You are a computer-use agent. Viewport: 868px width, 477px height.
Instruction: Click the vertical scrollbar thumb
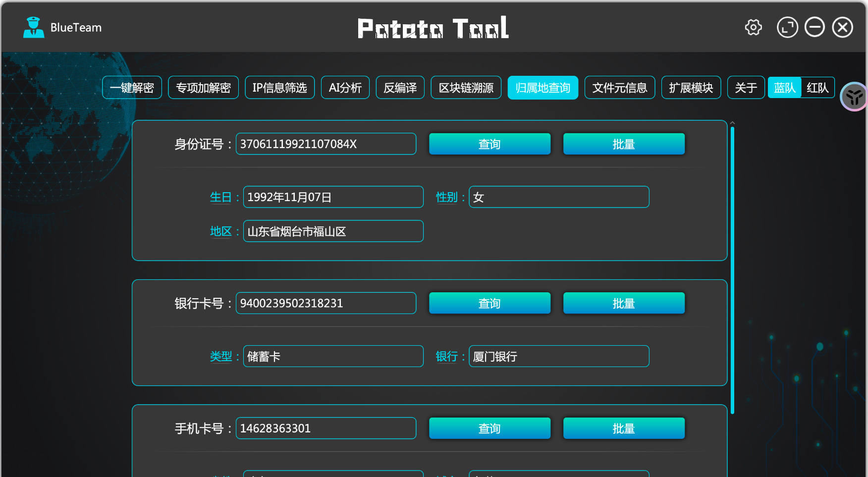pyautogui.click(x=732, y=270)
